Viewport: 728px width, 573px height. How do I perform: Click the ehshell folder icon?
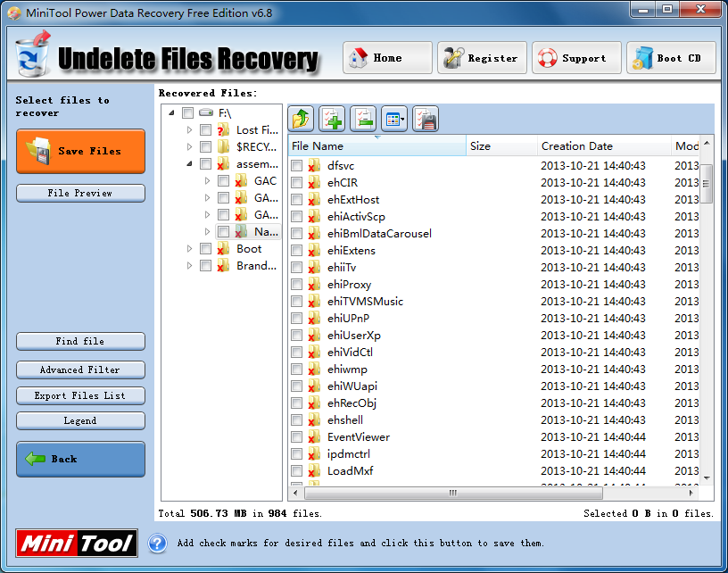tap(314, 420)
